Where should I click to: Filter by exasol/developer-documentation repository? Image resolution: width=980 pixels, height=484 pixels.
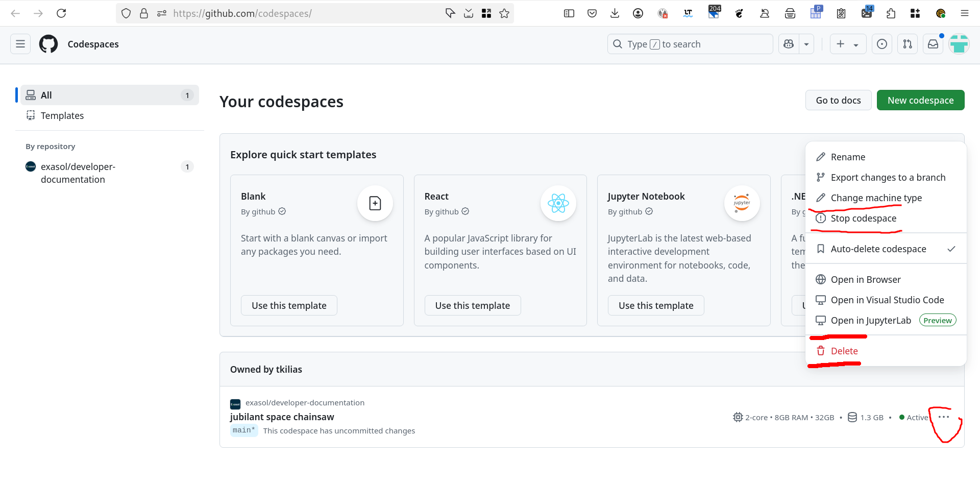coord(110,173)
